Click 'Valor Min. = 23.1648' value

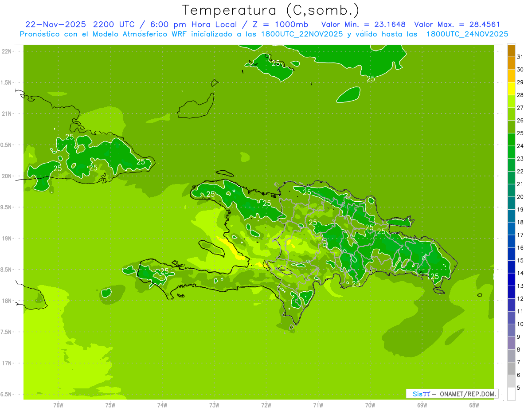(363, 24)
